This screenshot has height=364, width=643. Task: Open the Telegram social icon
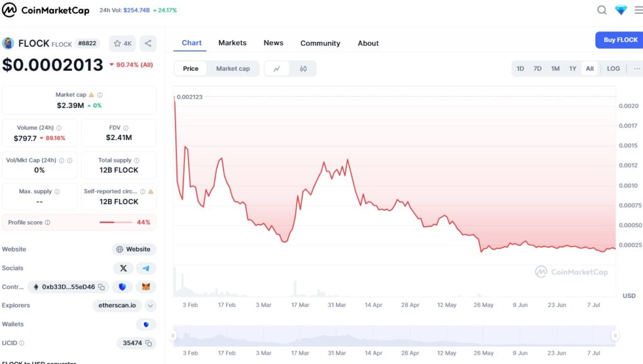(x=146, y=268)
